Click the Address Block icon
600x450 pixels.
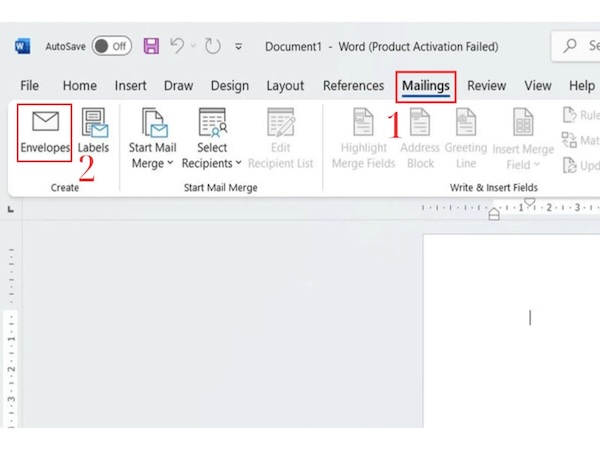click(420, 123)
